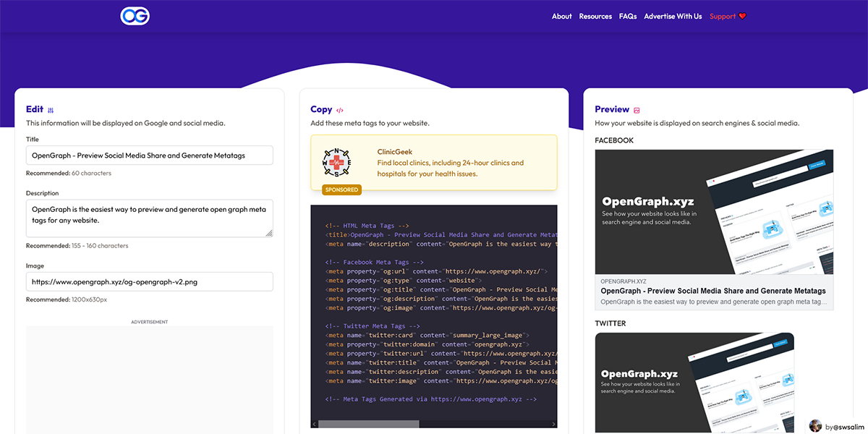Open the Advertise With Us link
This screenshot has width=868, height=434.
(673, 17)
